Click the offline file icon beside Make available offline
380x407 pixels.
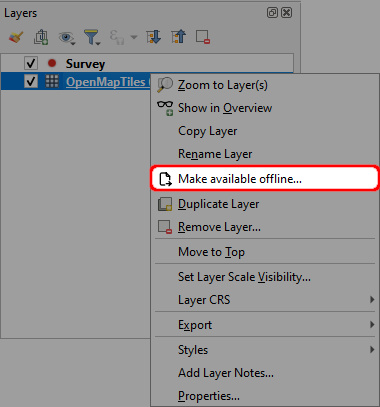[x=165, y=179]
